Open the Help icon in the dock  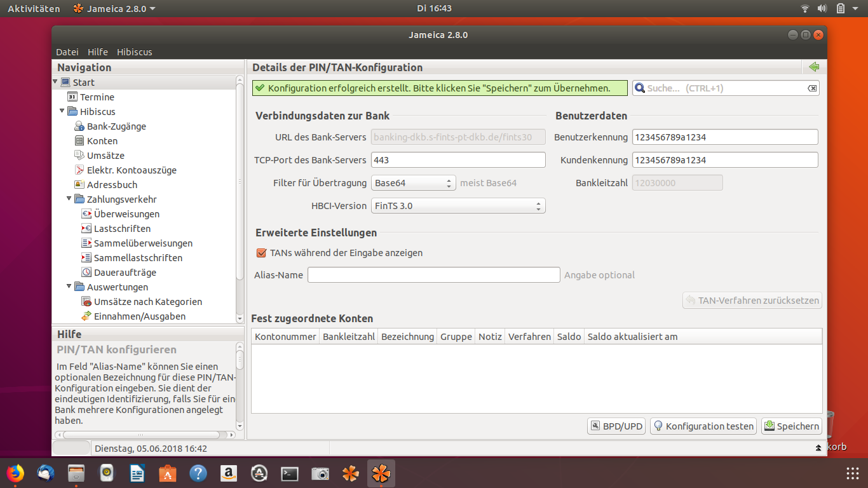198,473
